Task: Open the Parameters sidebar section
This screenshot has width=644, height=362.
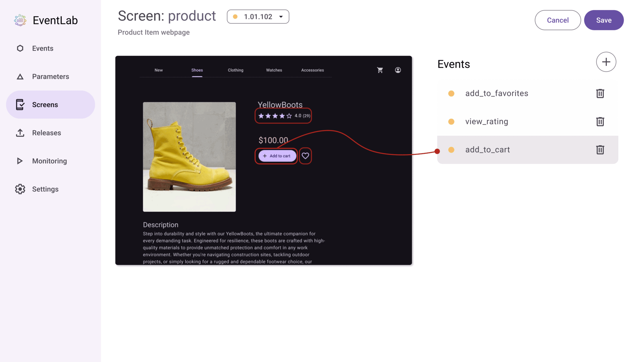Action: coord(50,76)
